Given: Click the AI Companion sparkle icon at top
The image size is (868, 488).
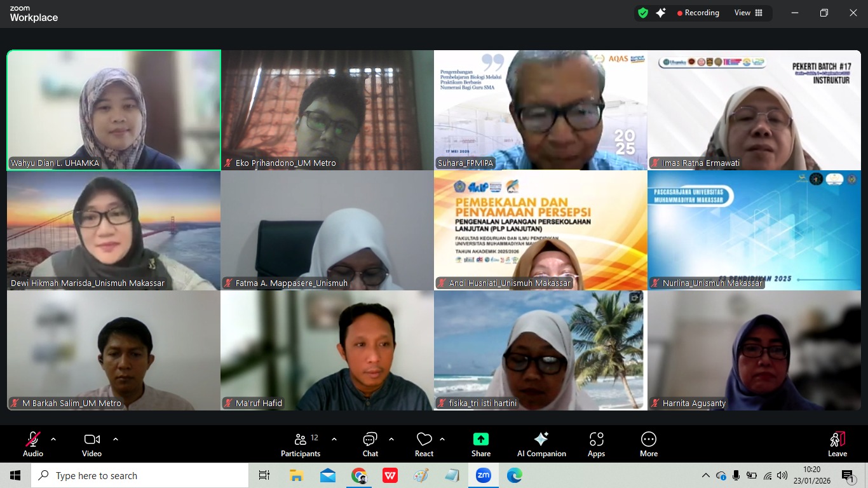Looking at the screenshot, I should click(661, 13).
